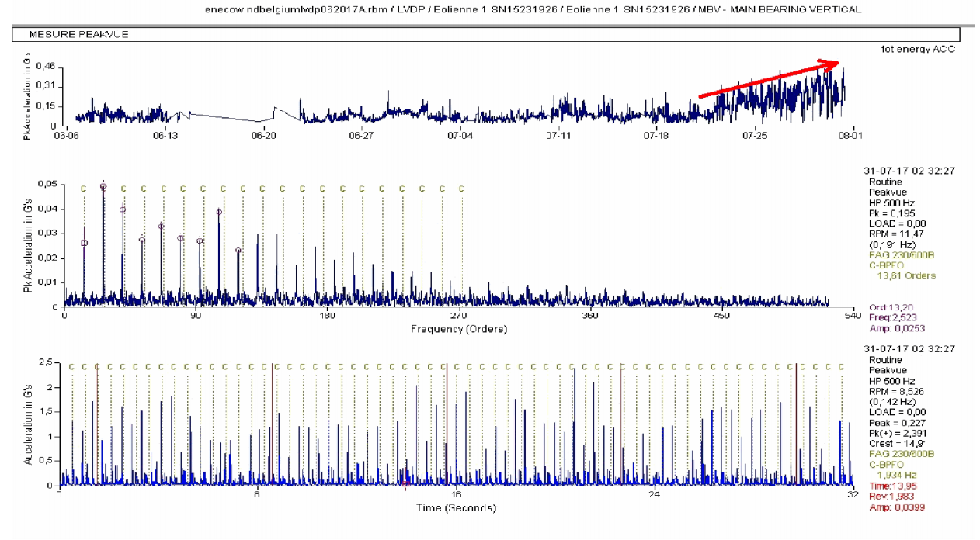The width and height of the screenshot is (980, 540).
Task: Click the 'Time (Seconds)' axis label
Action: tap(456, 508)
